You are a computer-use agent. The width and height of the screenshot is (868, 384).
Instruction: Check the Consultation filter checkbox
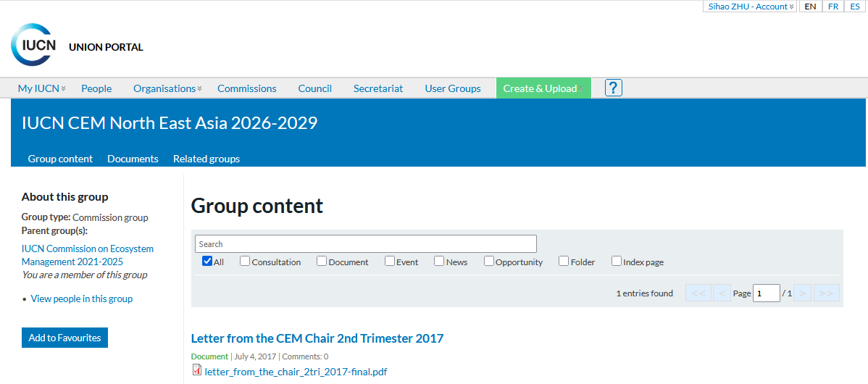[245, 261]
